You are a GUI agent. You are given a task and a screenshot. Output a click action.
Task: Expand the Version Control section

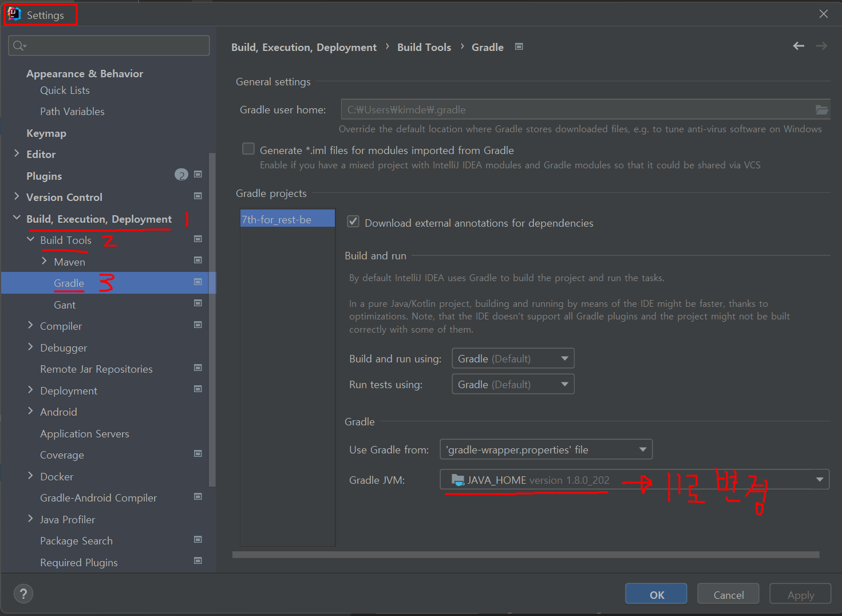click(x=17, y=196)
